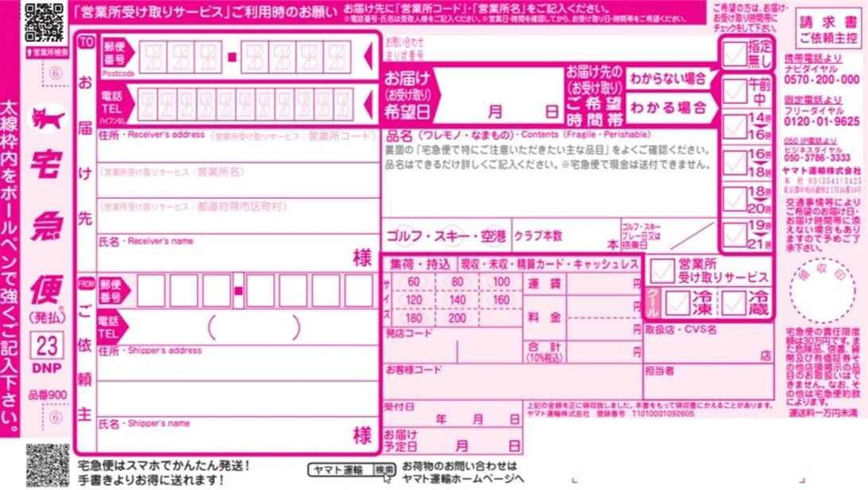The height and width of the screenshot is (490, 868).
Task: Select size 100 in the size grid
Action: 501,282
